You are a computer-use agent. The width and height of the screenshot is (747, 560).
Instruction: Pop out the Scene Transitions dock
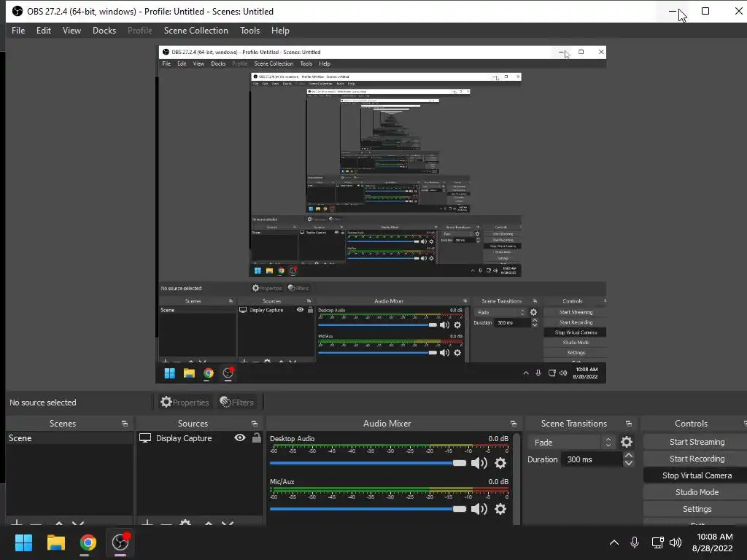tap(628, 424)
